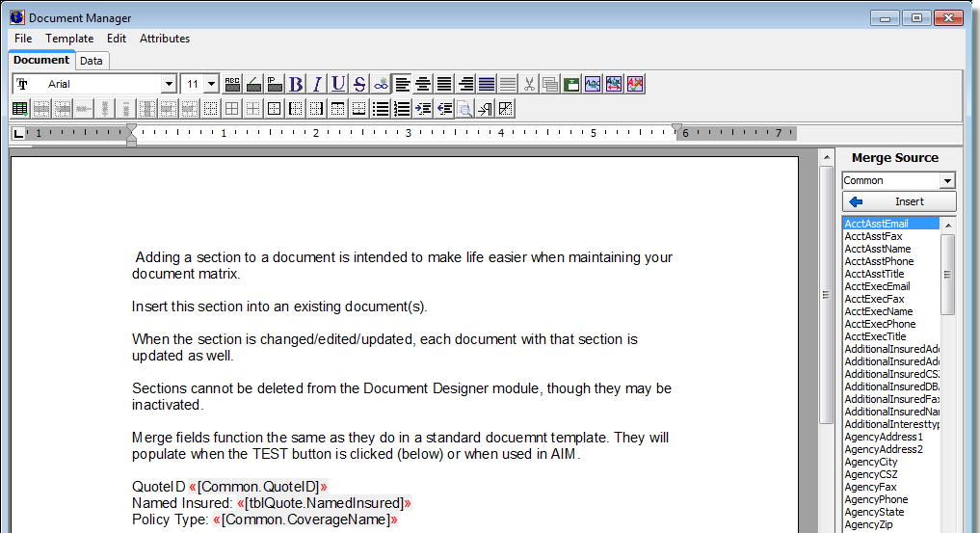Open the Template menu
Image resolution: width=980 pixels, height=533 pixels.
(69, 39)
